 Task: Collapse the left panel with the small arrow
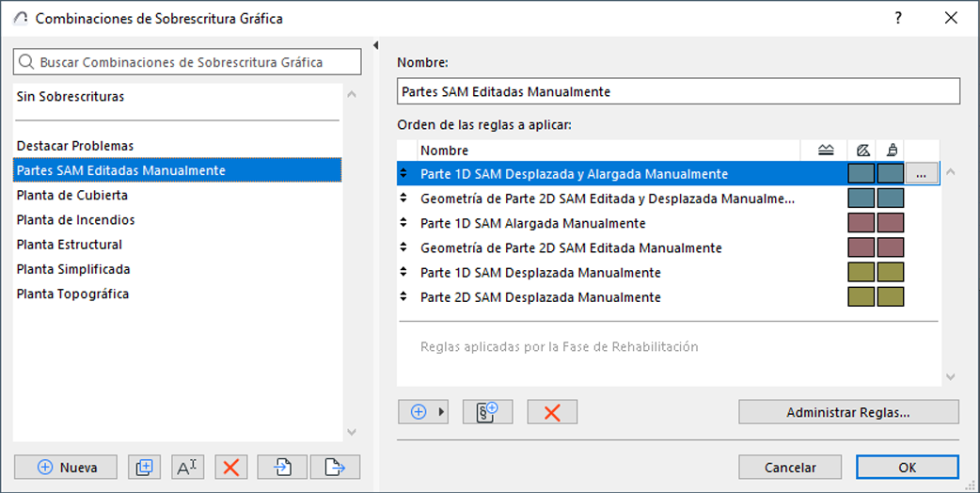tap(376, 45)
